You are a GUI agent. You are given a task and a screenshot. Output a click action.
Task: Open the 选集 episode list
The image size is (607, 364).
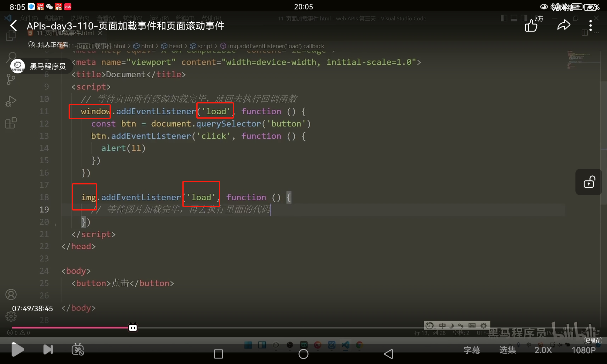[507, 350]
